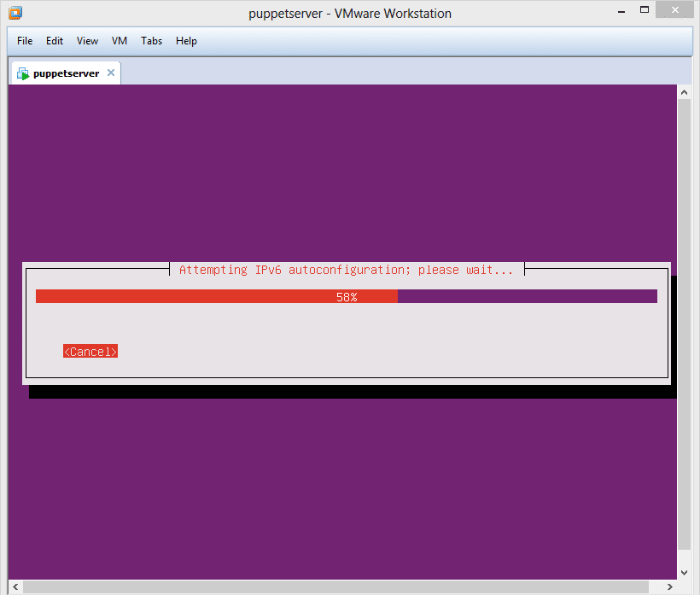
Task: Click the vertical scrollbar up arrow
Action: click(x=684, y=91)
